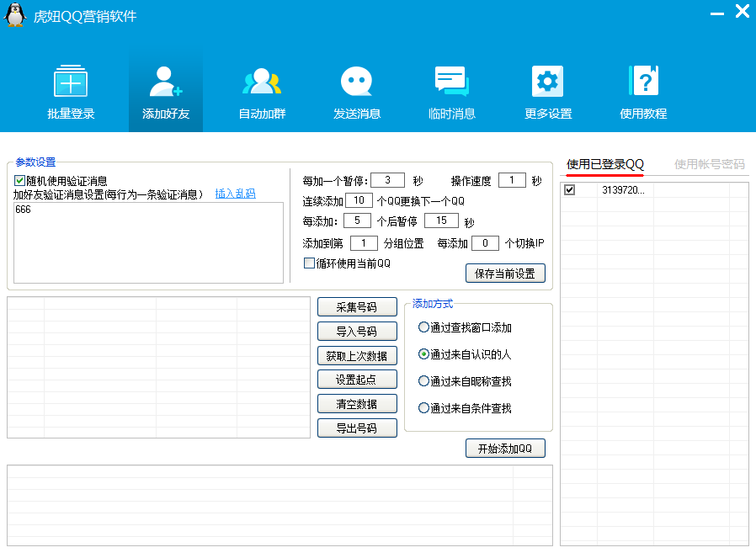Click 采集号码 button
Viewport: 756px width, 558px height.
click(357, 307)
